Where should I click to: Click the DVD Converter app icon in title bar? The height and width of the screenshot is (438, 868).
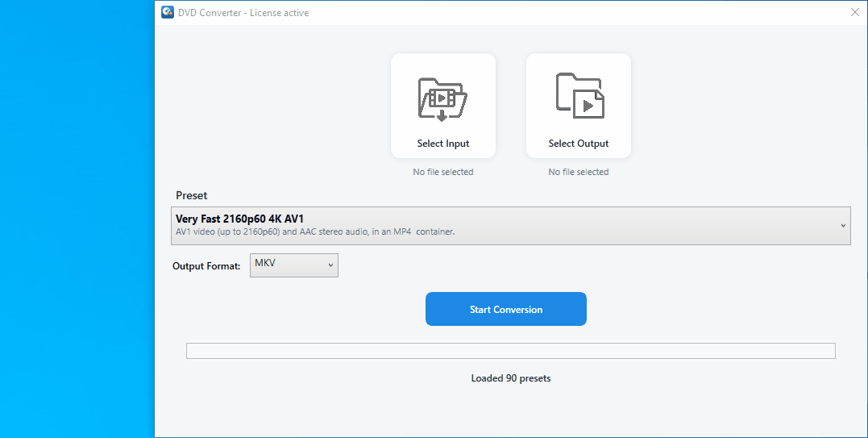[x=168, y=13]
